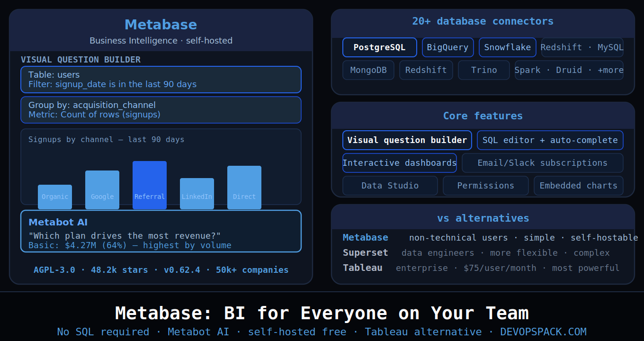Select the Data Studio feature chip

(390, 186)
